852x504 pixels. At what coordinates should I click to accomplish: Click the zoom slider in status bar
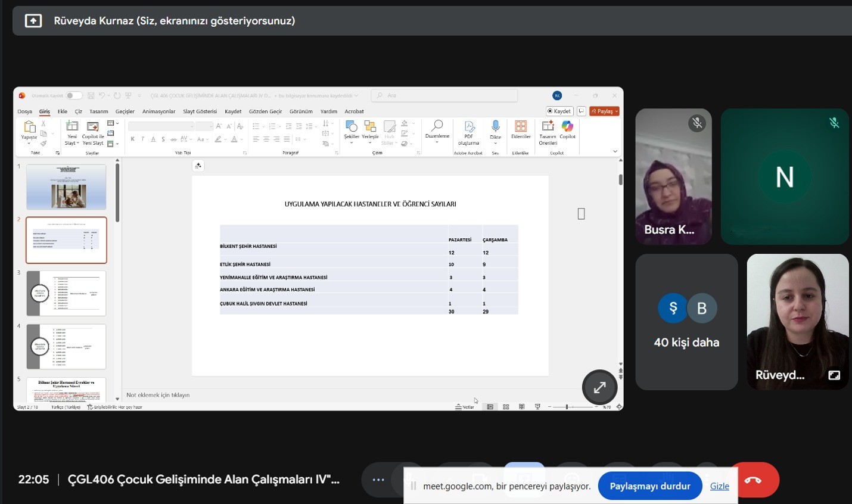[x=567, y=407]
